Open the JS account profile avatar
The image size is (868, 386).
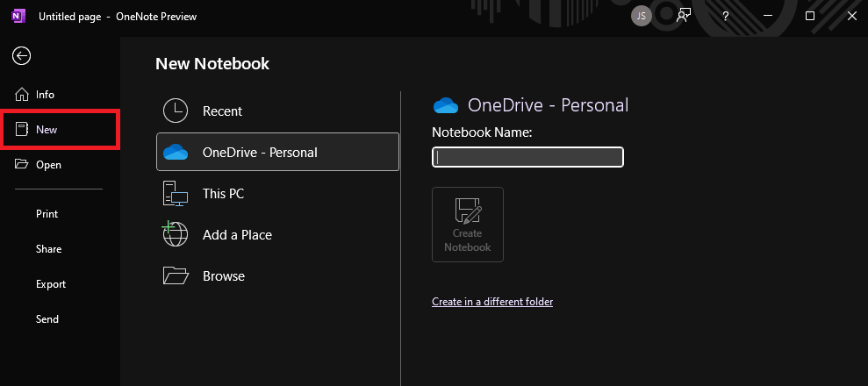pos(642,16)
